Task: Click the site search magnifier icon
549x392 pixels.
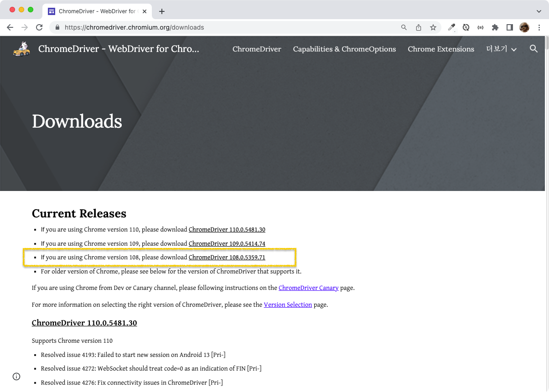Action: pos(534,49)
